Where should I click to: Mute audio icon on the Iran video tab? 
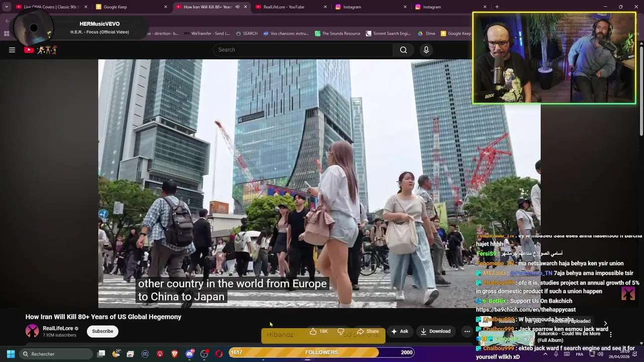point(237,7)
